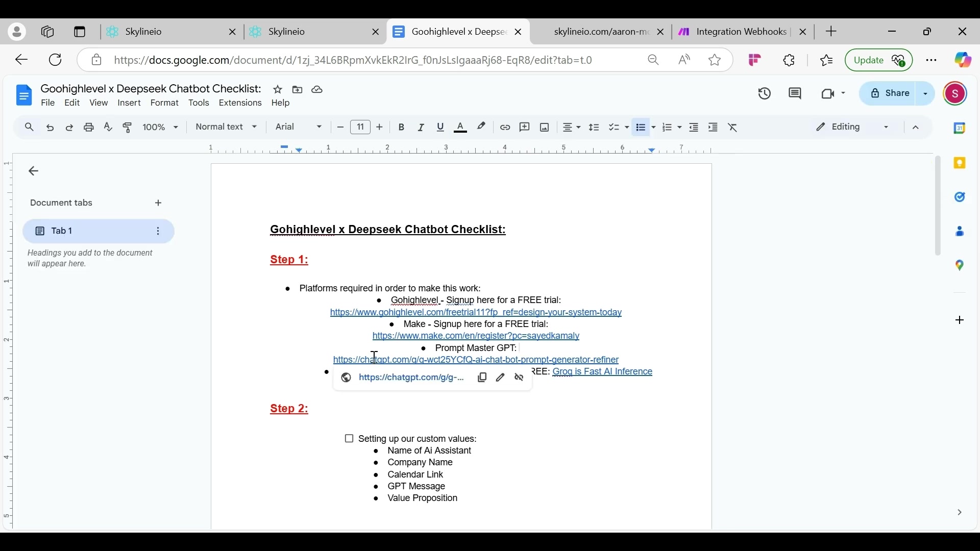
Task: Add a comment from toolbar
Action: [x=525, y=128]
